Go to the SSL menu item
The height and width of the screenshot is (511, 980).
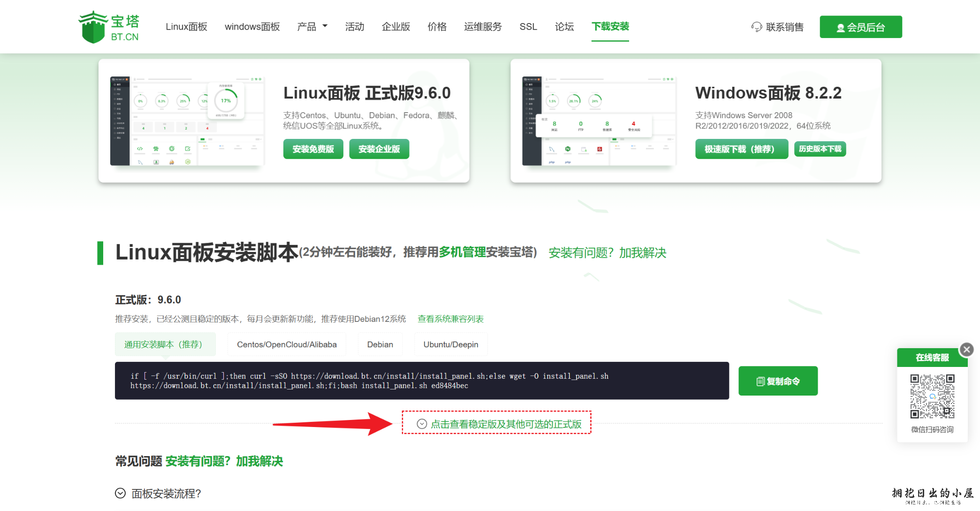click(x=528, y=27)
